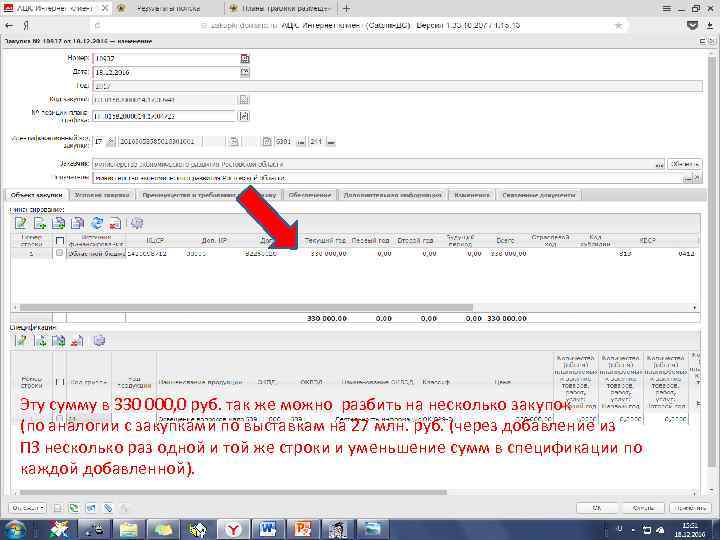Open the calendar icon beside the Дата field

click(245, 72)
